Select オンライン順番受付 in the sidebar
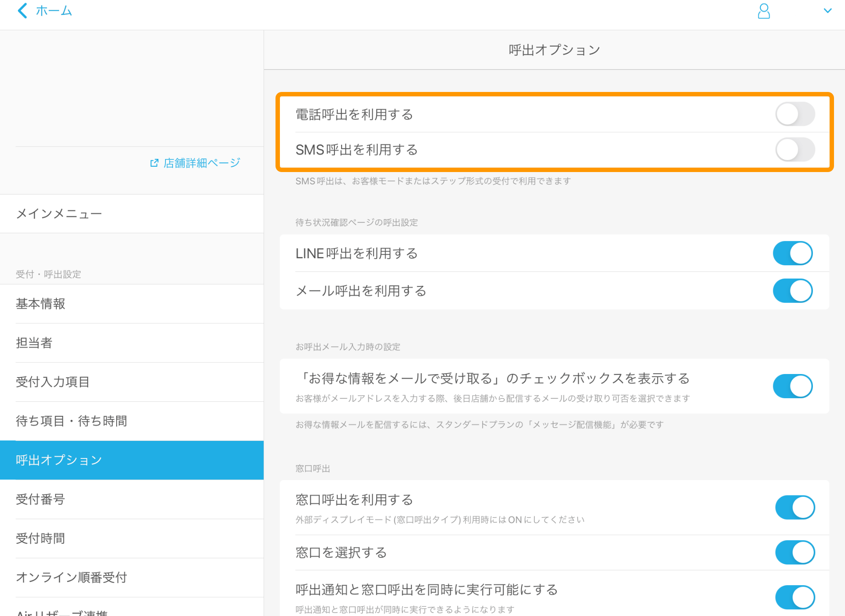Screen dimensions: 845x616 [x=71, y=577]
